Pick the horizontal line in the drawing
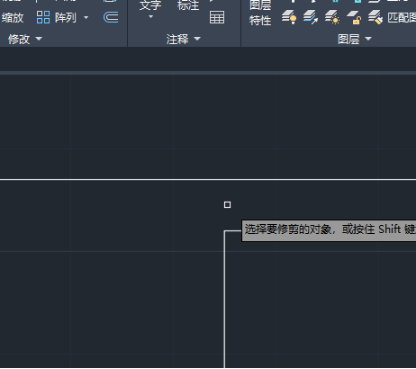Viewport: 416px width, 369px height. click(208, 179)
